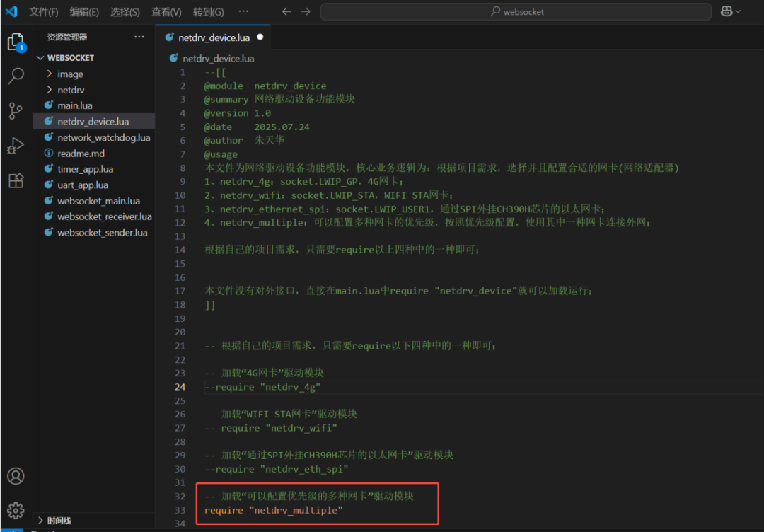The width and height of the screenshot is (764, 532).
Task: Open the 文件(F) menu
Action: coord(43,12)
